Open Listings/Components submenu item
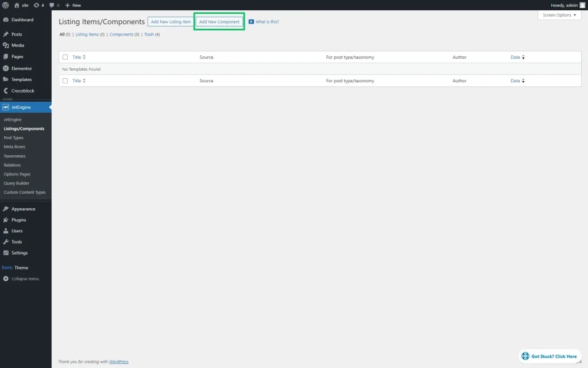Viewport: 588px width, 368px height. point(24,128)
